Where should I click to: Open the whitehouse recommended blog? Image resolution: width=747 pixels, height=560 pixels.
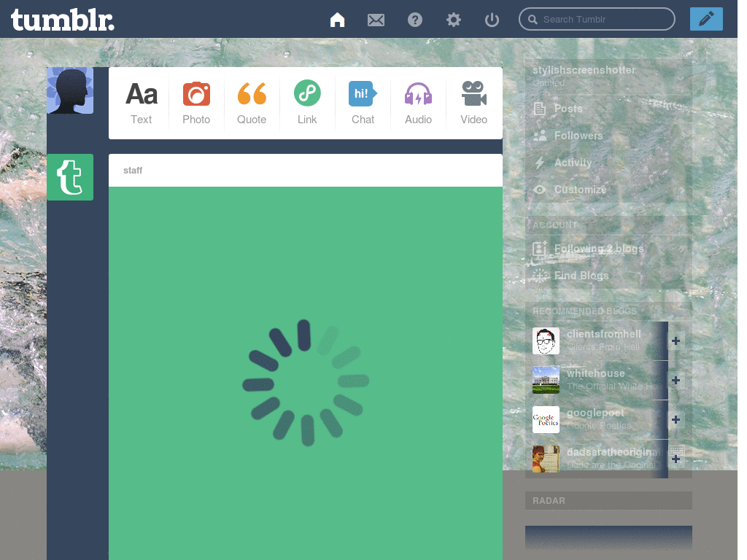[595, 374]
